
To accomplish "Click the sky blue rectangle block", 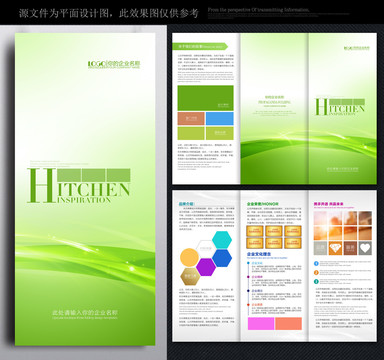I will 220,119.
